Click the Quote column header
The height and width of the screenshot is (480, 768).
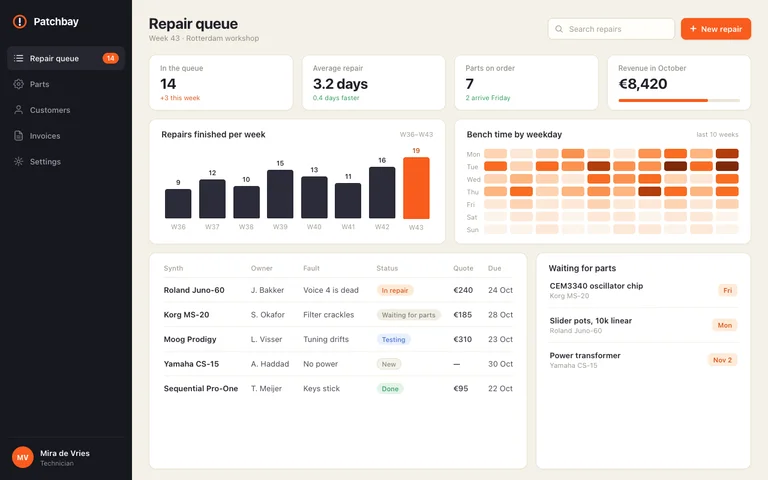point(463,268)
